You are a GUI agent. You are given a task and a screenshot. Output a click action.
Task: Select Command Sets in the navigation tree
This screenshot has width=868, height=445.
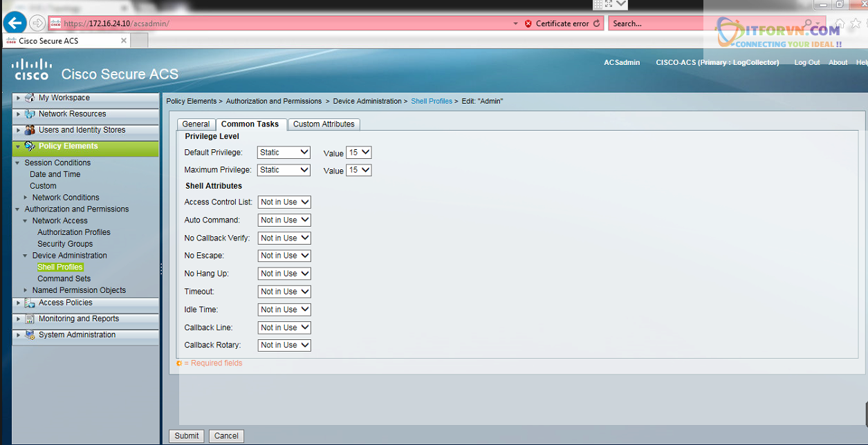[x=64, y=278]
